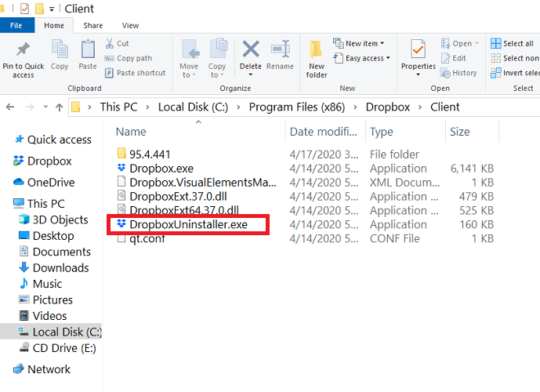This screenshot has height=392, width=540.
Task: Click the Rename icon
Action: pos(281,49)
